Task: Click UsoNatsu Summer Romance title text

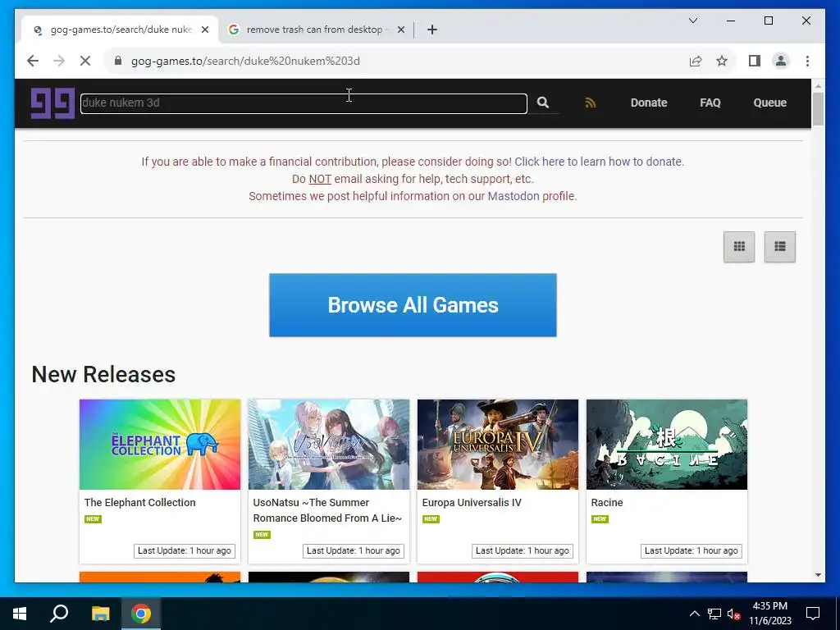Action: (x=327, y=510)
